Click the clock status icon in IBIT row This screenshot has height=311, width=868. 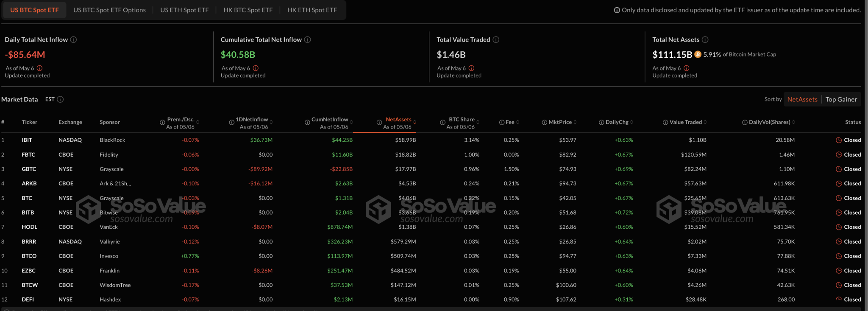(839, 140)
